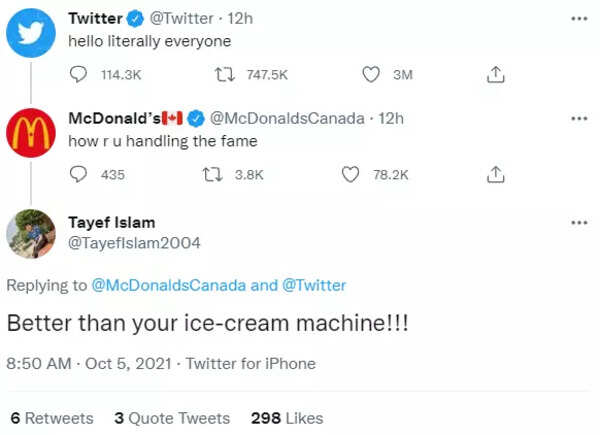Open the Tayef Islam display name

[x=111, y=222]
